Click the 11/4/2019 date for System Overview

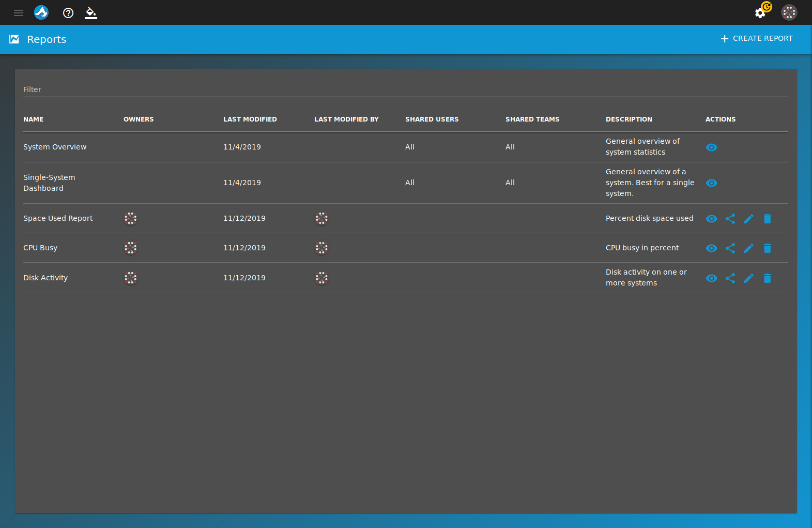coord(242,147)
